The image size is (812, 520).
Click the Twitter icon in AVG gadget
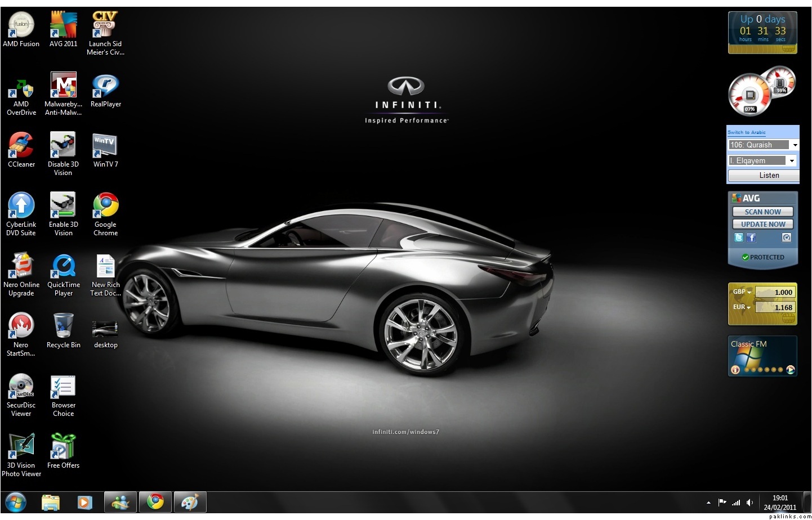[739, 237]
